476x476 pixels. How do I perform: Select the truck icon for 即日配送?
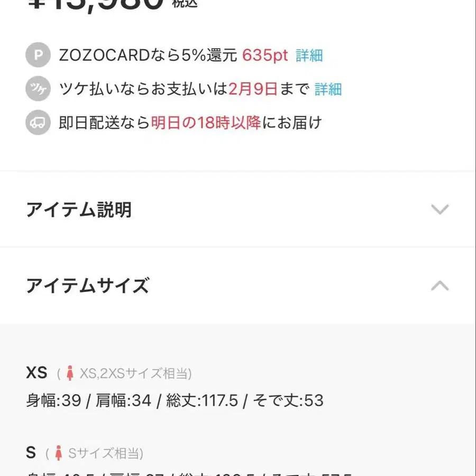[37, 122]
